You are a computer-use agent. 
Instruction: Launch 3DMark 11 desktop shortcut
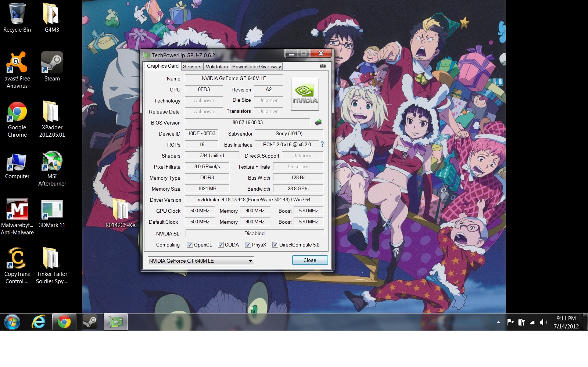coord(52,213)
